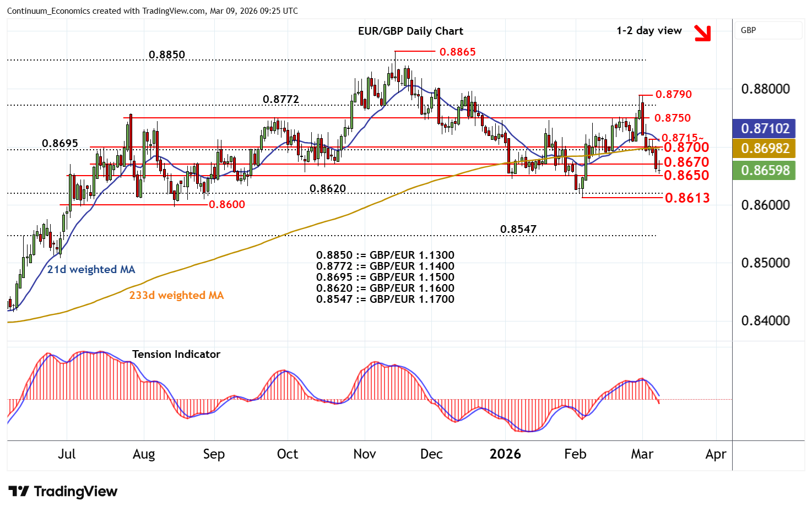Jump to Nov on time axis

(x=364, y=454)
